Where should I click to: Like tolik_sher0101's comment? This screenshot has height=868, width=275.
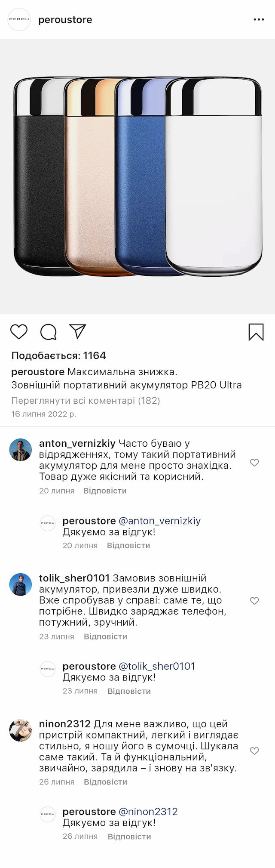254,601
